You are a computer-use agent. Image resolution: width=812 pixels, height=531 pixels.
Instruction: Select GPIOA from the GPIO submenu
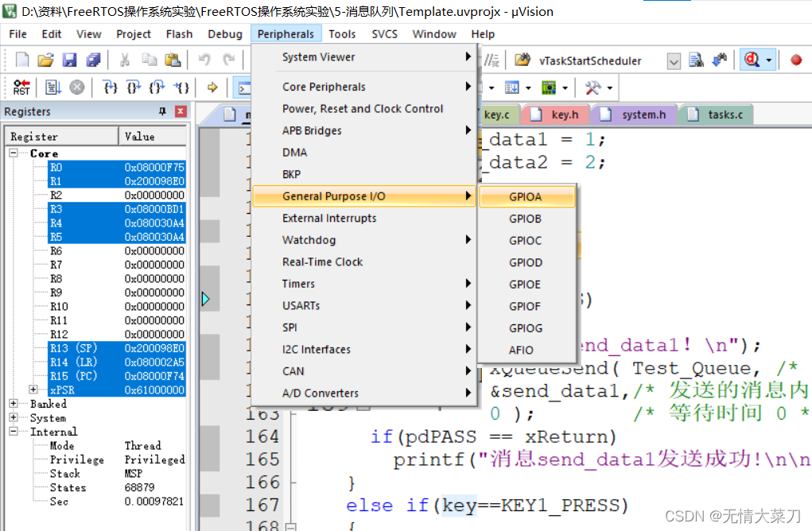tap(526, 196)
